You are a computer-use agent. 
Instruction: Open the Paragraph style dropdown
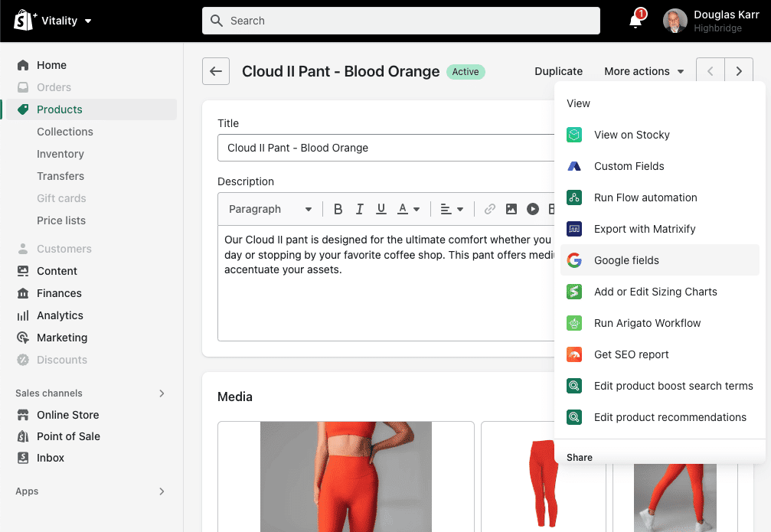point(270,209)
